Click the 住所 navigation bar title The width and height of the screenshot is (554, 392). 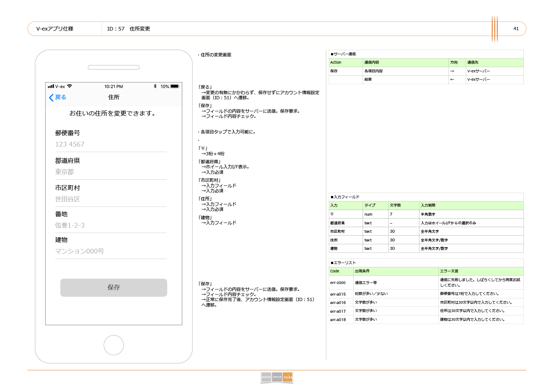[114, 97]
